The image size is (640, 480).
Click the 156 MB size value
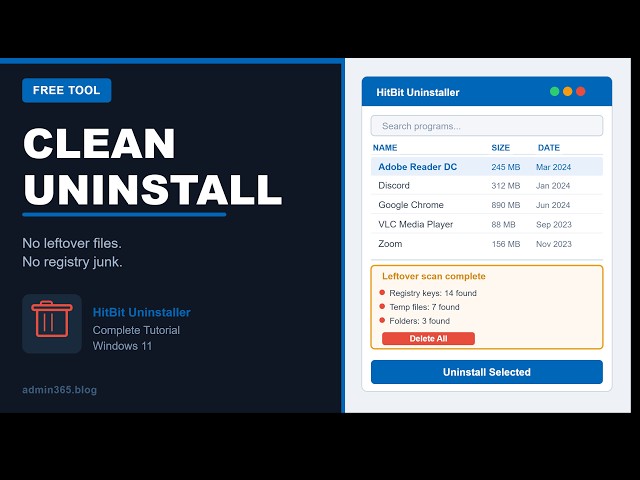tap(506, 244)
